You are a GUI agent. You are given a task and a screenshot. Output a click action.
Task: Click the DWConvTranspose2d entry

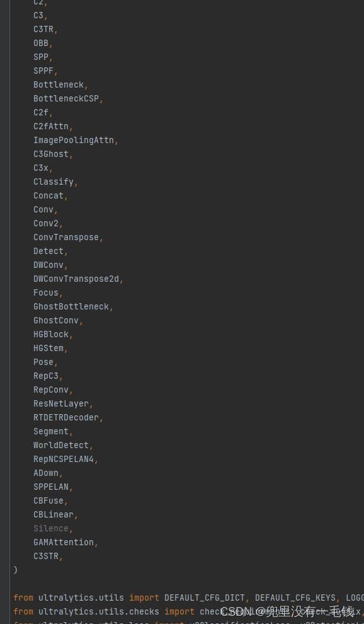(76, 279)
